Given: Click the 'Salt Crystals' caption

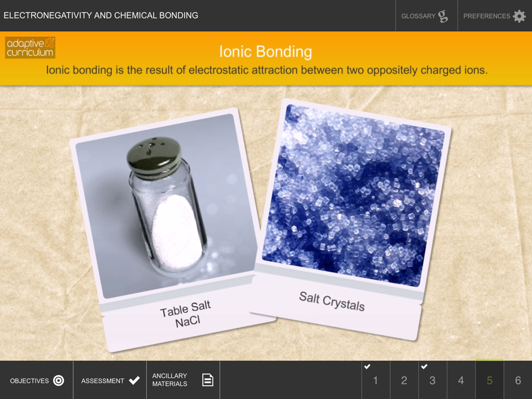Looking at the screenshot, I should [332, 301].
